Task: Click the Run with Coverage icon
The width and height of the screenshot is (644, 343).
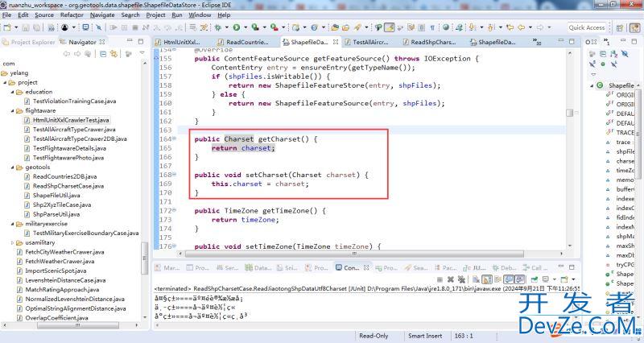Action: click(x=255, y=27)
